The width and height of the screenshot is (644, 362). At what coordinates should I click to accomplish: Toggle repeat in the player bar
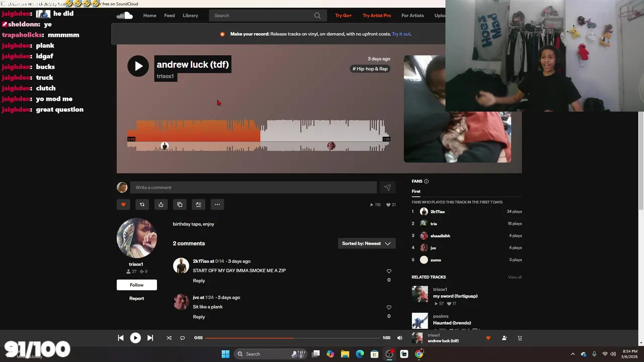pyautogui.click(x=183, y=338)
